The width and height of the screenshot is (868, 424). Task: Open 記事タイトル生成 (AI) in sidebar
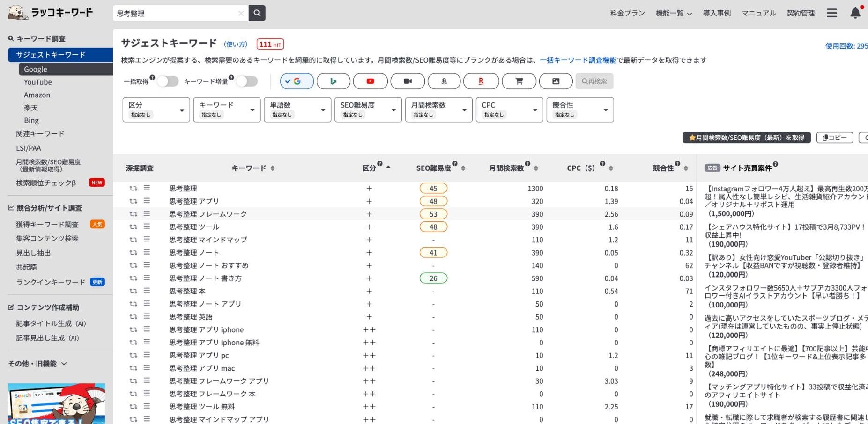[51, 323]
